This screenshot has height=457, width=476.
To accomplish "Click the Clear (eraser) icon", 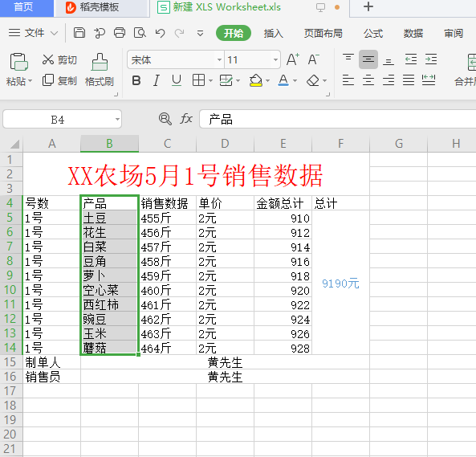I will (313, 81).
